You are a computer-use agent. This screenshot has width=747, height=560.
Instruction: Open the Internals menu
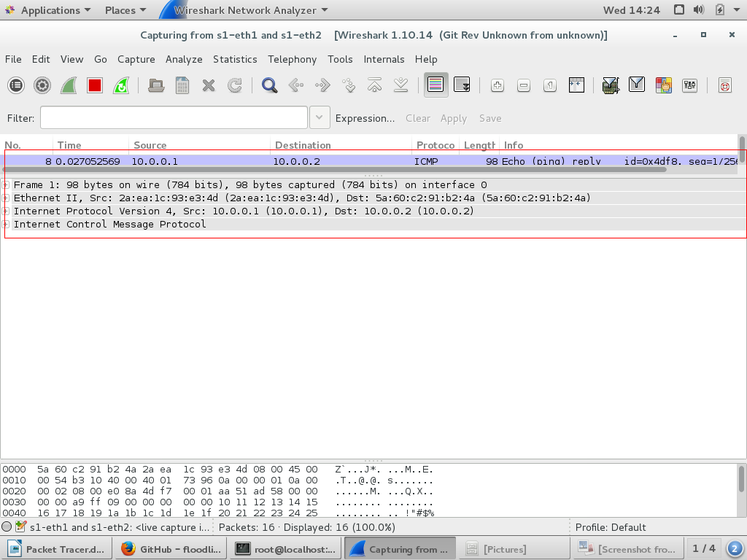[x=384, y=59]
